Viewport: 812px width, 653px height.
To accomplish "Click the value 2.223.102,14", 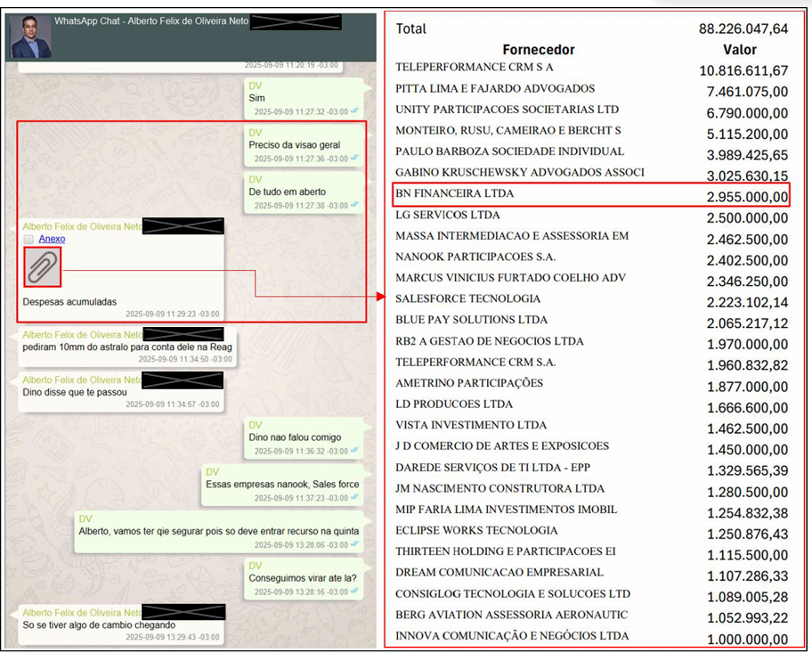I will tap(747, 302).
